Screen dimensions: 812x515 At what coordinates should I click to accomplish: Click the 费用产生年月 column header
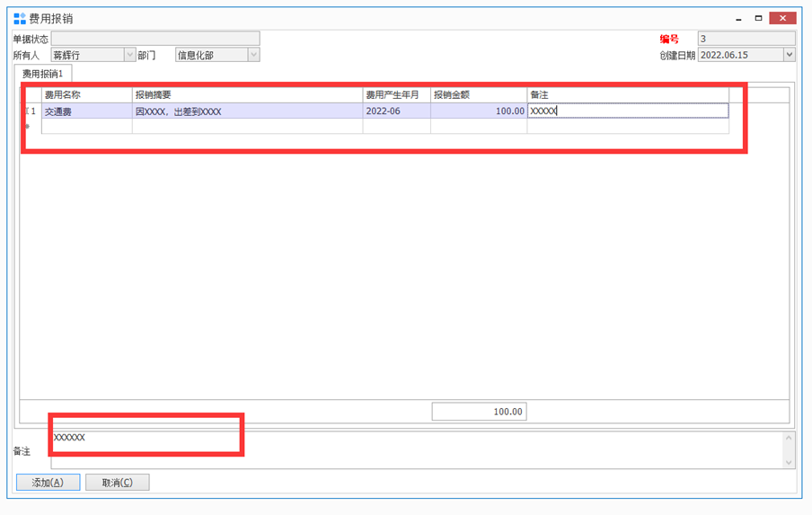pyautogui.click(x=395, y=94)
